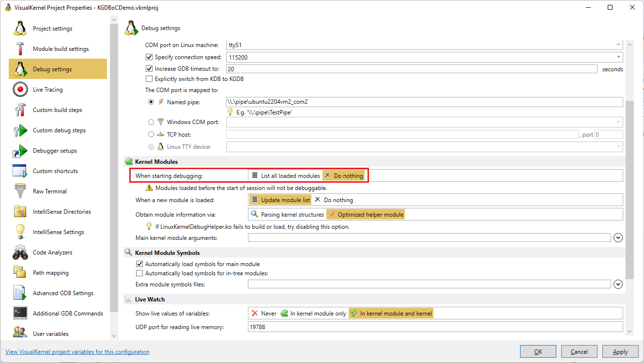Click the GDB timeout seconds field

412,69
